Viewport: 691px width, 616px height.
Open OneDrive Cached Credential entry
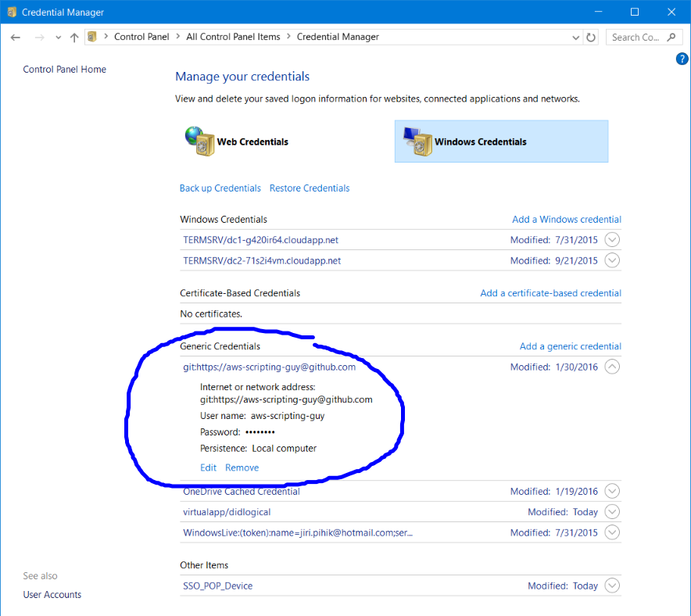pyautogui.click(x=242, y=491)
